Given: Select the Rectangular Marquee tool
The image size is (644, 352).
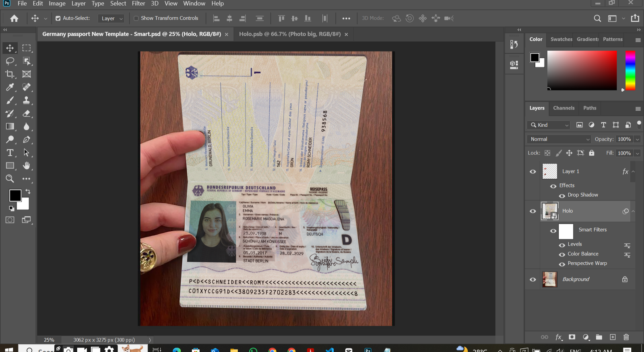Looking at the screenshot, I should (27, 48).
